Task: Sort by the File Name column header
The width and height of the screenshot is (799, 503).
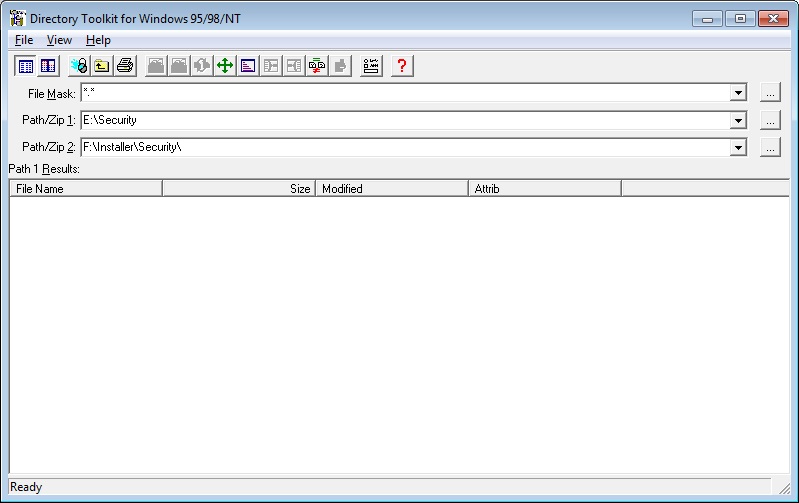Action: tap(86, 189)
